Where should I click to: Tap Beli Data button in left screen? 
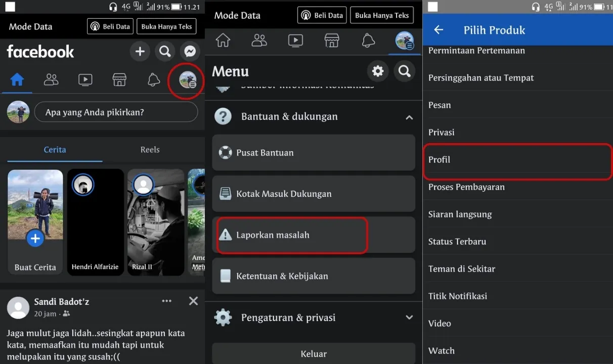click(110, 26)
